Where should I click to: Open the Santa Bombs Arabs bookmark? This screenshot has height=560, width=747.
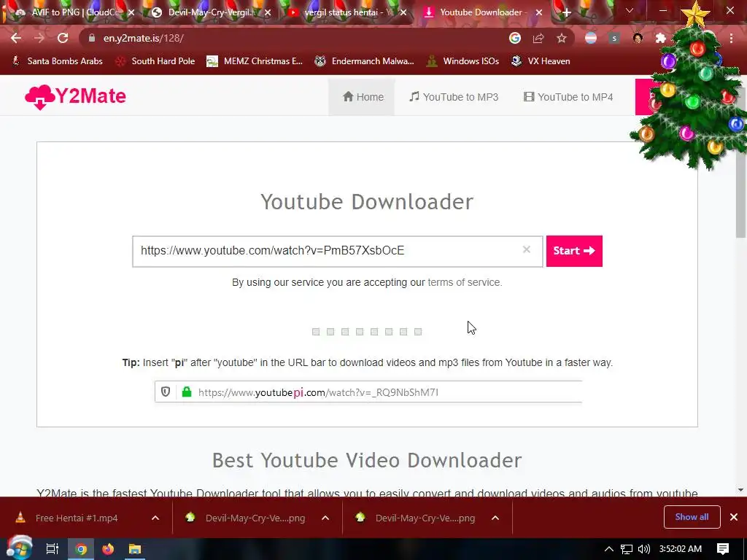click(57, 61)
